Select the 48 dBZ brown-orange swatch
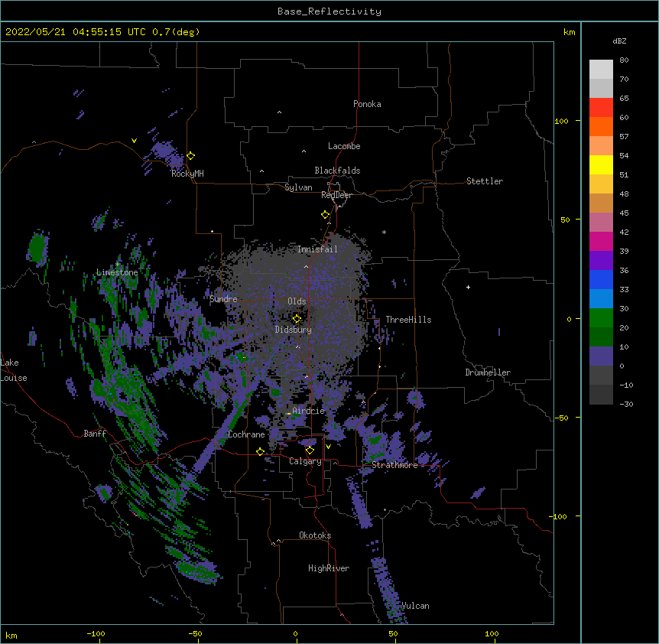 (x=601, y=203)
